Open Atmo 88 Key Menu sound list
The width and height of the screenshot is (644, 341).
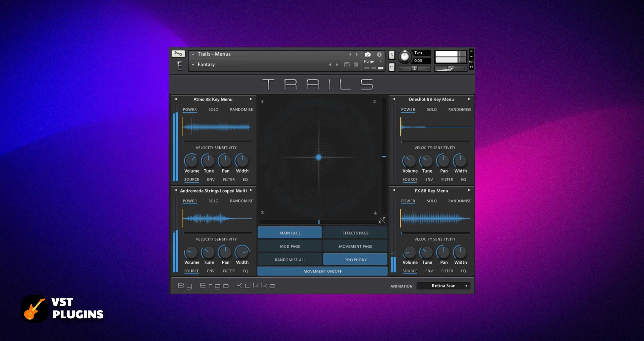[213, 99]
